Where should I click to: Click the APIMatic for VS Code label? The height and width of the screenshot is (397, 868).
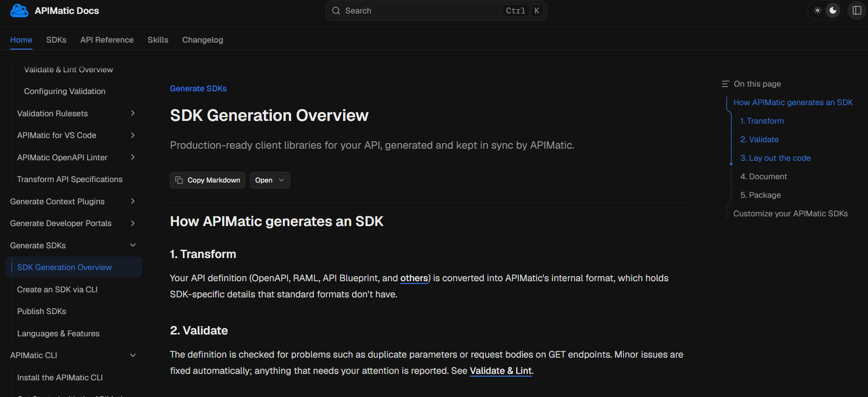tap(56, 135)
